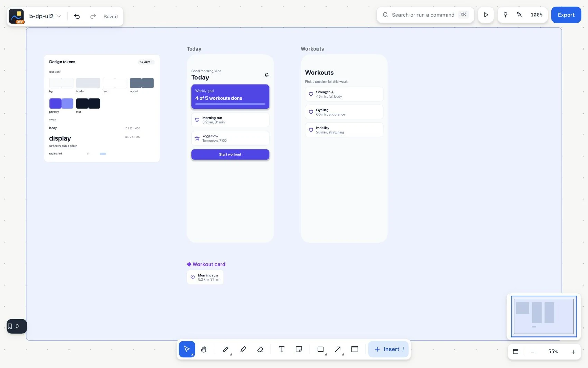Open the bookmarks counter button

coord(17,326)
